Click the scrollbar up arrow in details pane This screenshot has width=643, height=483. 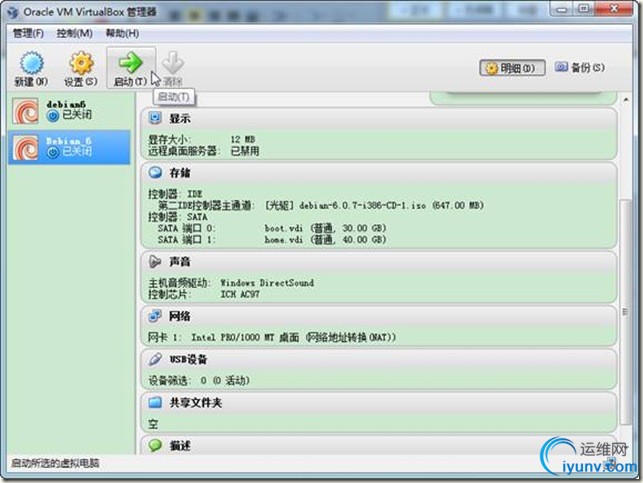click(626, 100)
